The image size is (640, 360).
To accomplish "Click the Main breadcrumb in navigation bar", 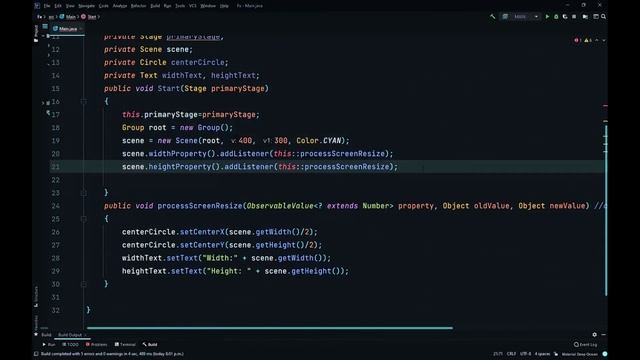I will click(x=68, y=17).
